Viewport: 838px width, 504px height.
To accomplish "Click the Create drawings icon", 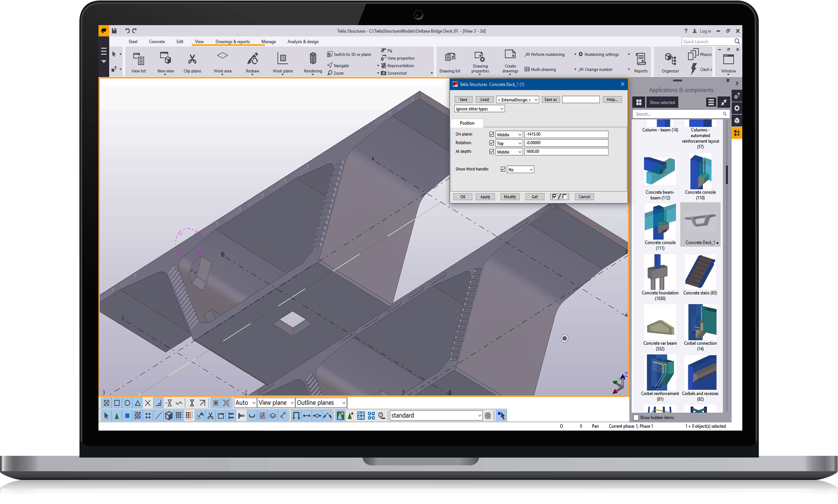I will pos(510,55).
